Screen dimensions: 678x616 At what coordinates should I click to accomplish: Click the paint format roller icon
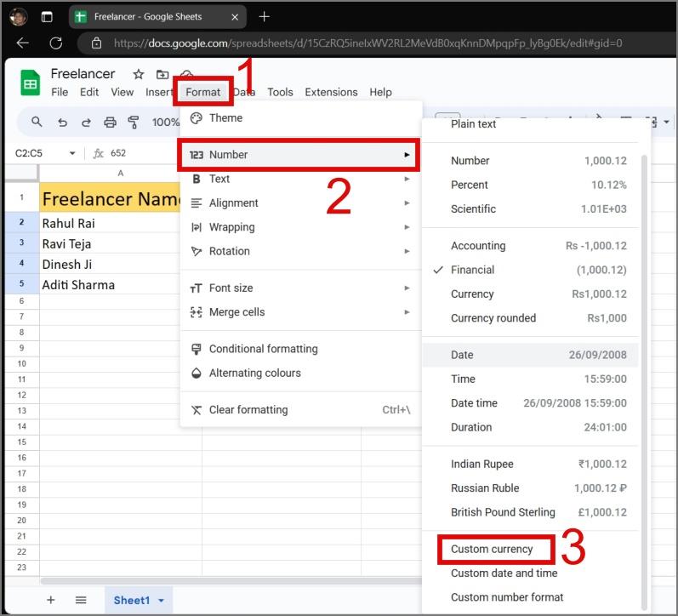click(134, 123)
